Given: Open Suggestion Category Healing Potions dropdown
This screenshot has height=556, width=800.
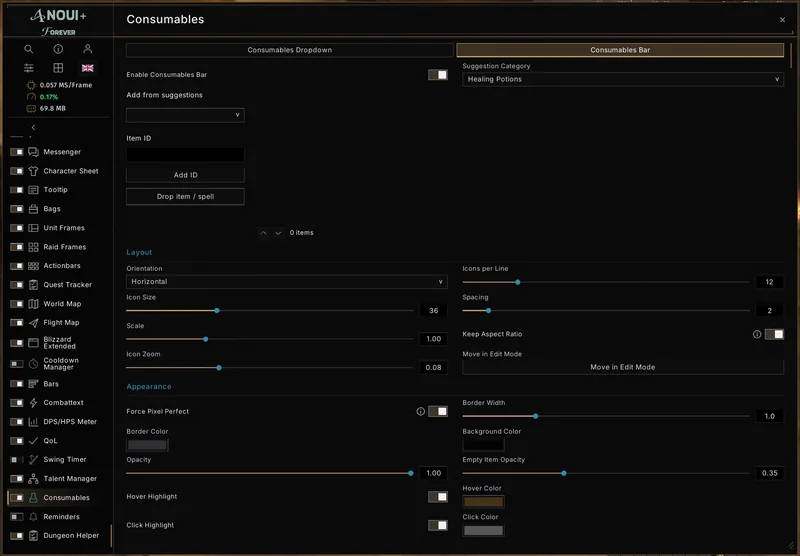Looking at the screenshot, I should 623,79.
